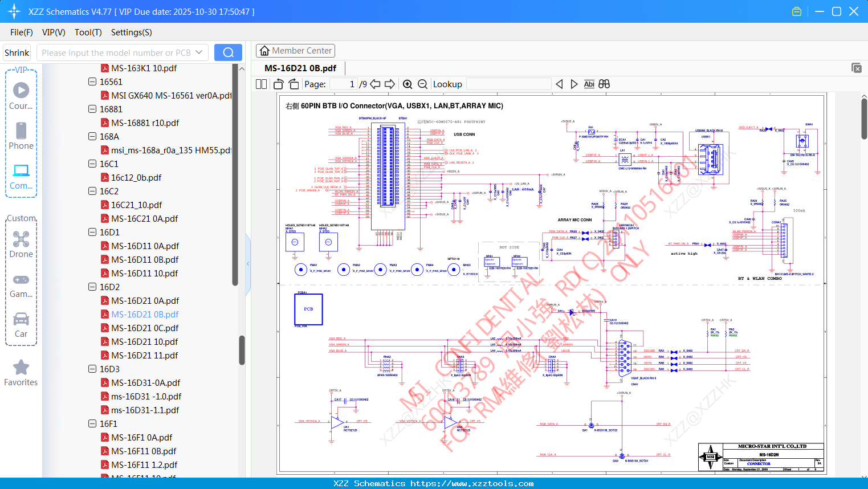Open the Settings(S) menu
The height and width of the screenshot is (489, 868).
[132, 32]
